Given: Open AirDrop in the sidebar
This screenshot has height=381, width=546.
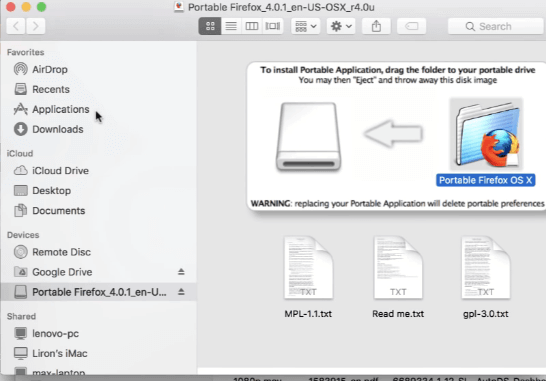Looking at the screenshot, I should pyautogui.click(x=98, y=69).
